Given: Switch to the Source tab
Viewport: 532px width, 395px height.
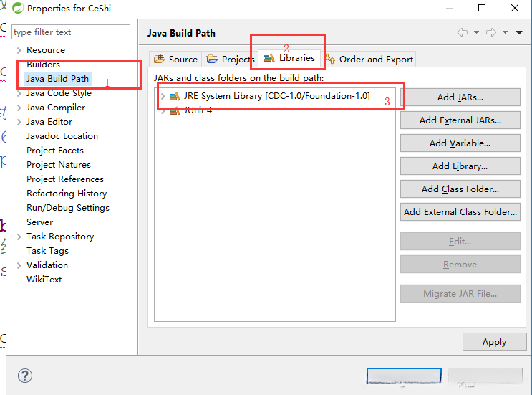Looking at the screenshot, I should (175, 59).
